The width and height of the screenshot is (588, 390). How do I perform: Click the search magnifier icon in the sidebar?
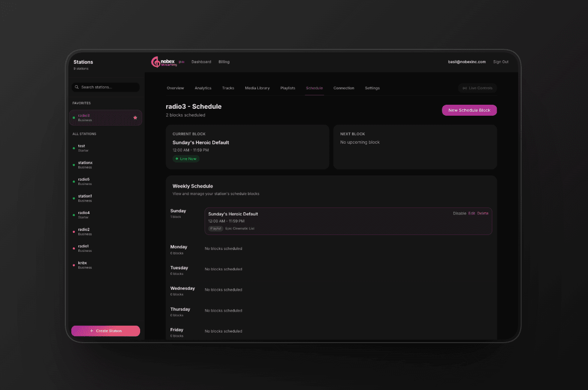coord(76,87)
